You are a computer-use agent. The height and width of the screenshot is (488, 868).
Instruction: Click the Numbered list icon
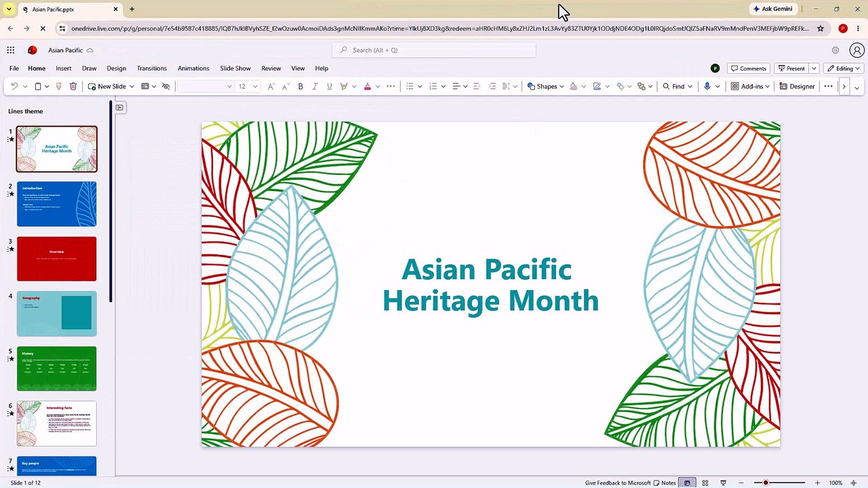coord(433,87)
